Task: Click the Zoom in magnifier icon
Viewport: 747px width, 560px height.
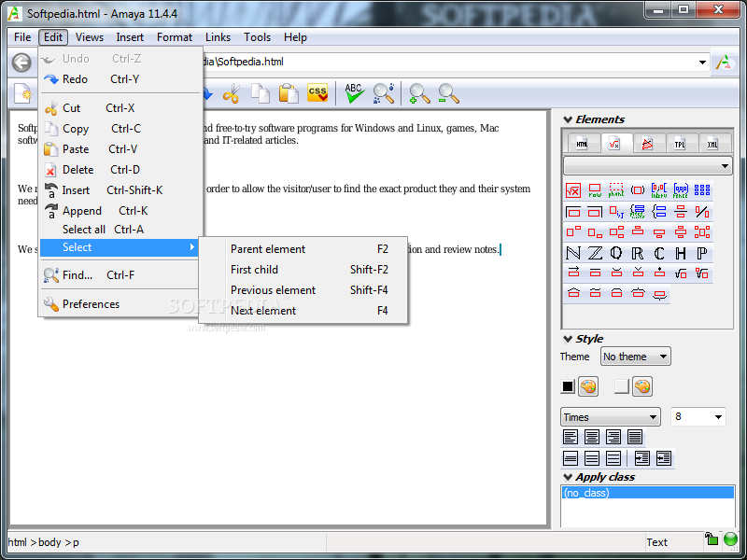Action: point(419,93)
